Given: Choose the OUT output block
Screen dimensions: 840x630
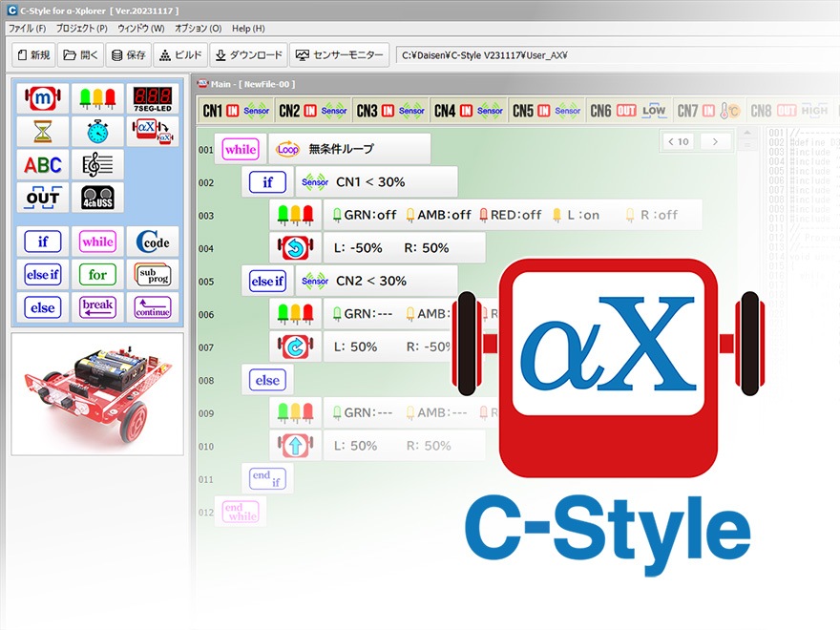Looking at the screenshot, I should [x=42, y=198].
